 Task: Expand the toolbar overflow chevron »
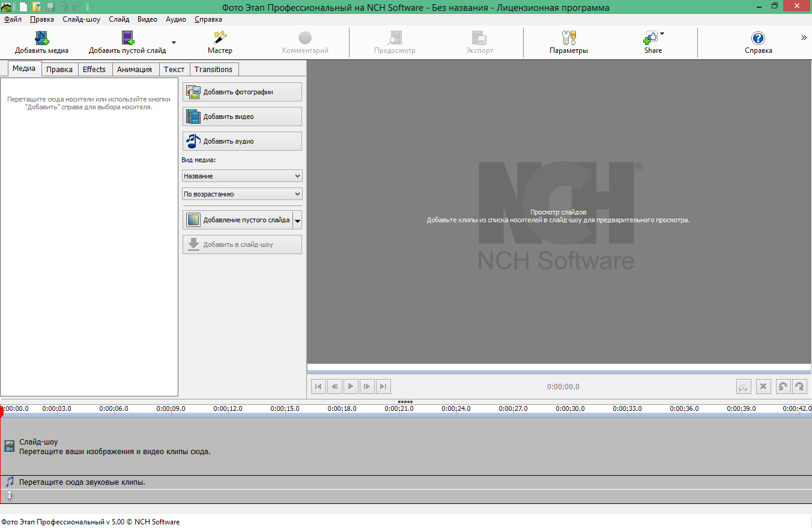point(804,37)
